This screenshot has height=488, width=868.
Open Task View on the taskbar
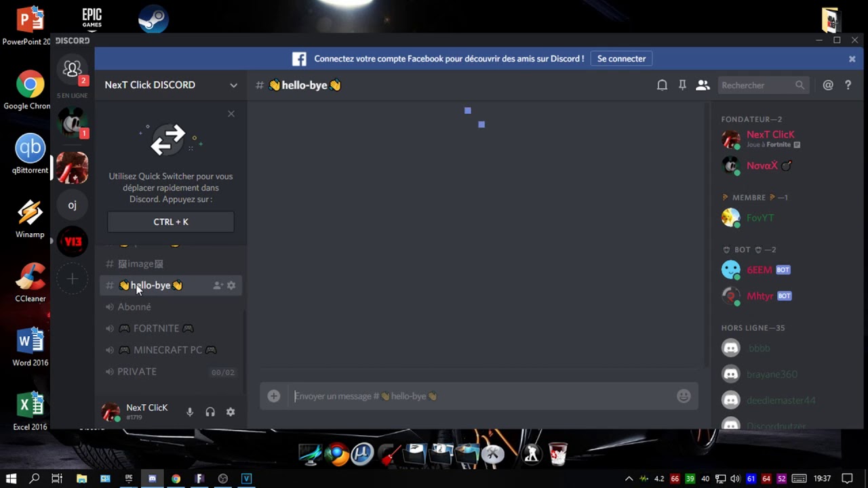[x=57, y=479]
